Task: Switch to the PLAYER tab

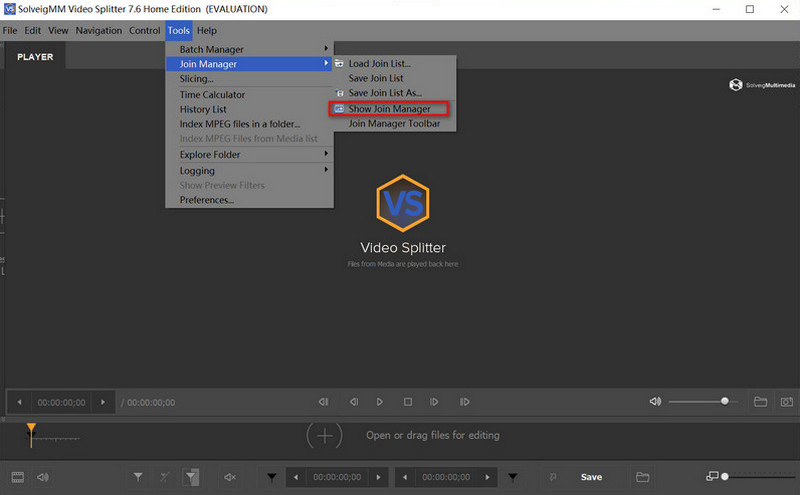Action: (35, 57)
